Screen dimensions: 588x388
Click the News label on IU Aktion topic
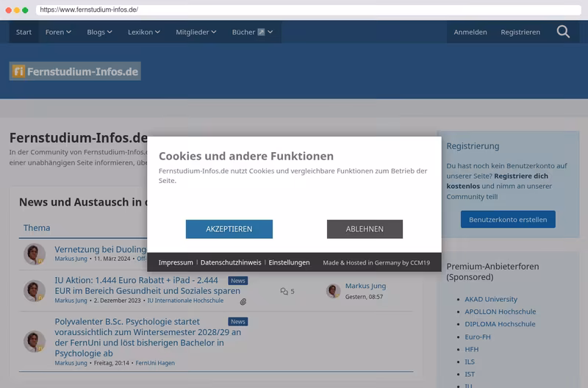pyautogui.click(x=237, y=281)
